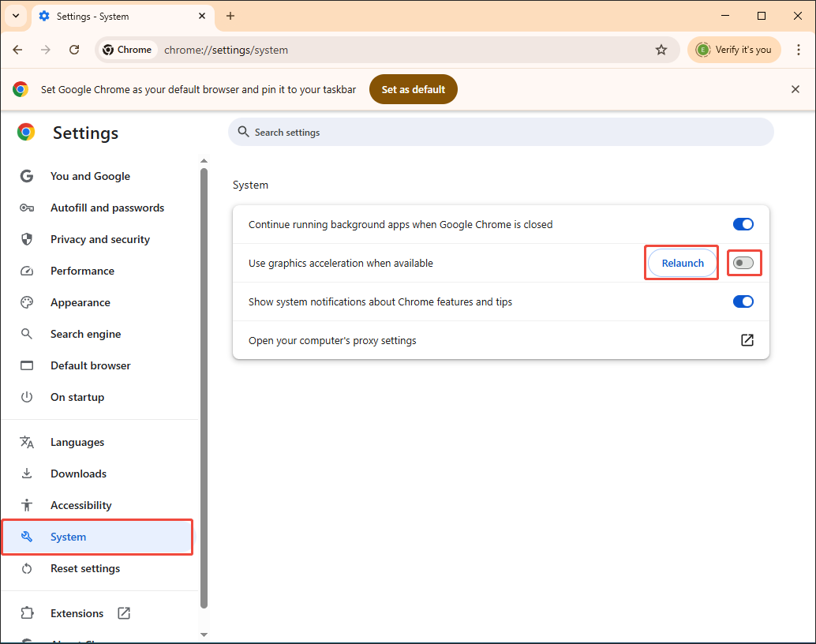Viewport: 816px width, 644px height.
Task: Open the Chrome three-dot menu
Action: pyautogui.click(x=799, y=49)
